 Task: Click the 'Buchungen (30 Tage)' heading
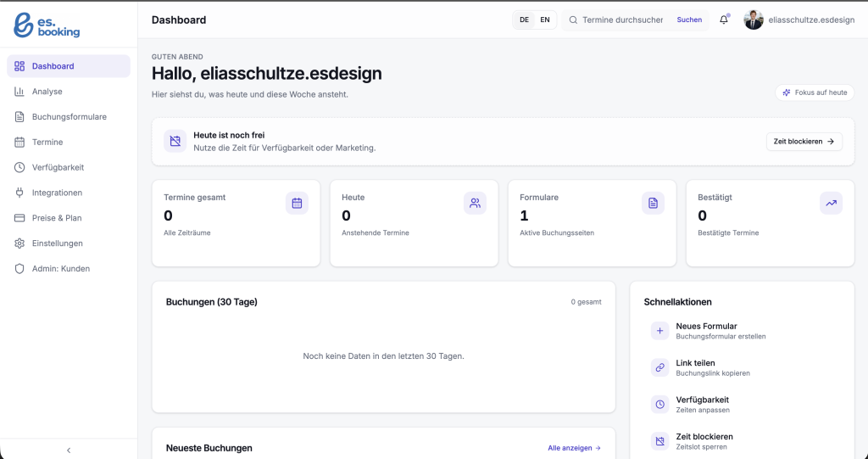tap(211, 302)
